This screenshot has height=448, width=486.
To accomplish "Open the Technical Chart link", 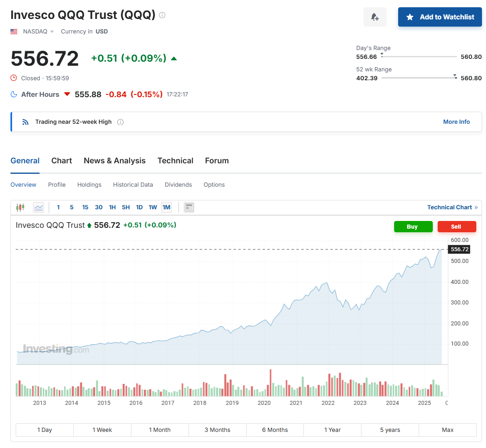I will (x=452, y=207).
